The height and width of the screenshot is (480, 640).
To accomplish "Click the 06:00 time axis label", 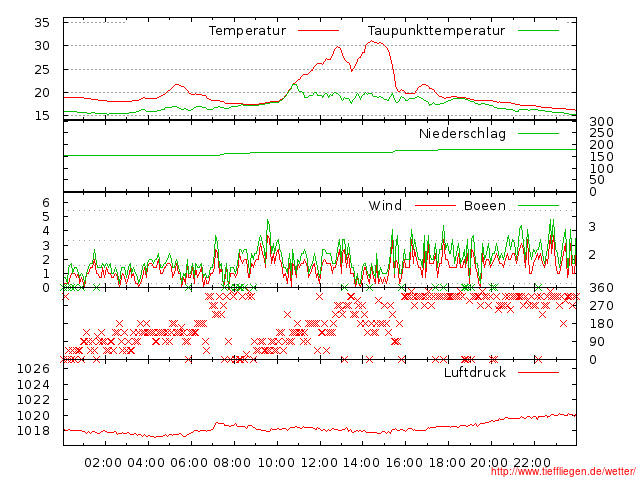I will pyautogui.click(x=189, y=463).
